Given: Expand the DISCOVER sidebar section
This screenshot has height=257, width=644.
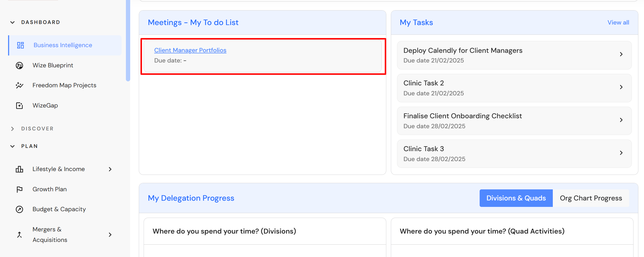Looking at the screenshot, I should coord(12,129).
